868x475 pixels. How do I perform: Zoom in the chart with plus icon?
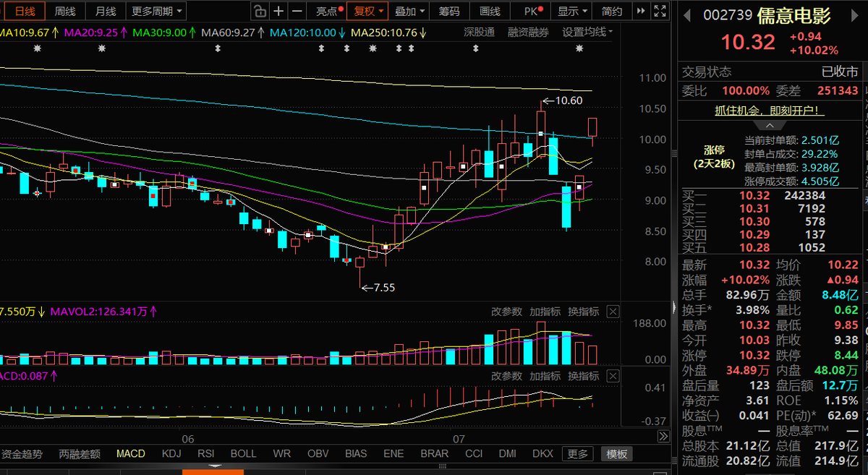[278, 11]
